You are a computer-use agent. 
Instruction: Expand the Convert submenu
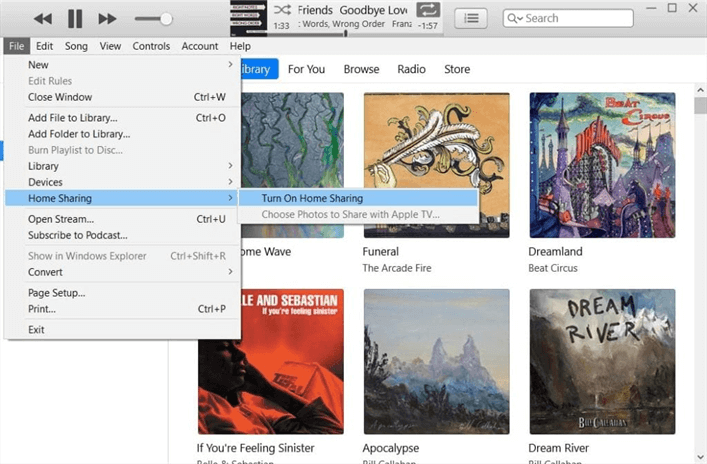[x=122, y=272]
